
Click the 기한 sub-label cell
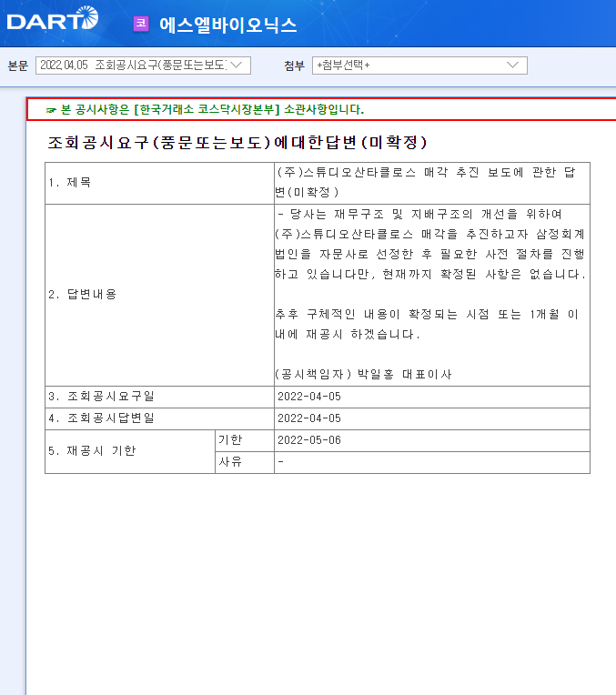(x=245, y=440)
